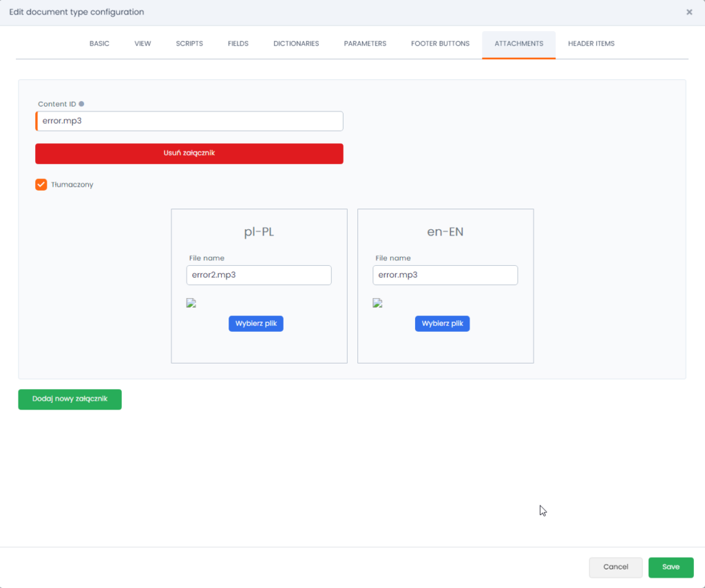Go to the HEADER ITEMS tab
Viewport: 705px width, 588px height.
tap(591, 43)
